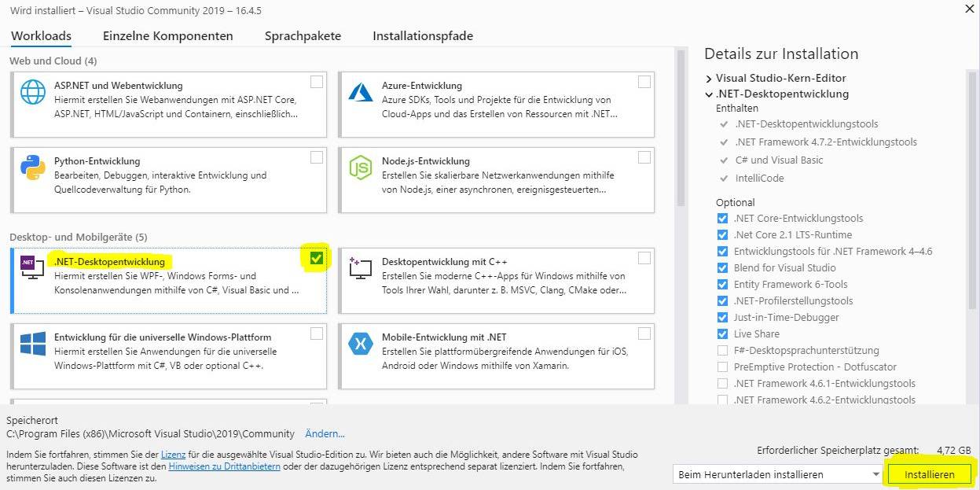Click the Python-Entwicklung snake icon
This screenshot has height=490, width=980.
coord(33,168)
